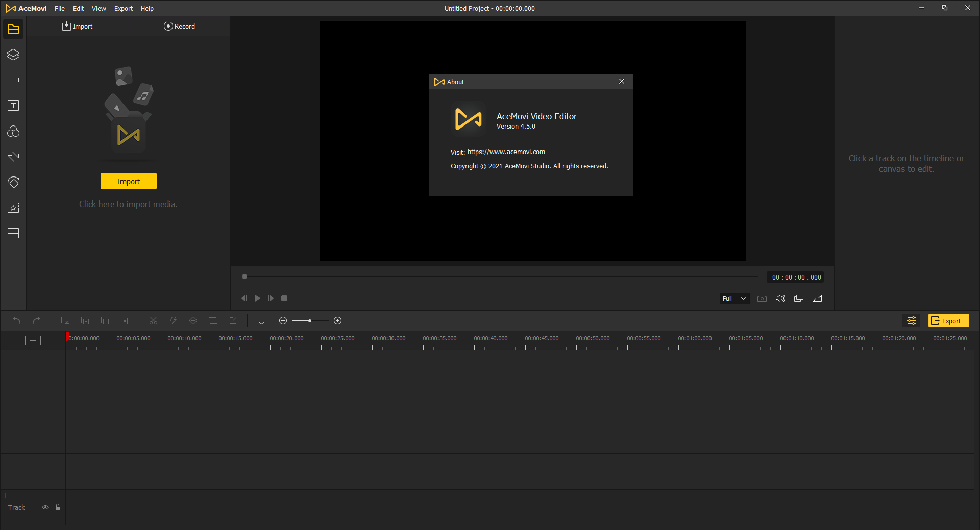980x530 pixels.
Task: Click the Crop icon in timeline toolbar
Action: [213, 320]
